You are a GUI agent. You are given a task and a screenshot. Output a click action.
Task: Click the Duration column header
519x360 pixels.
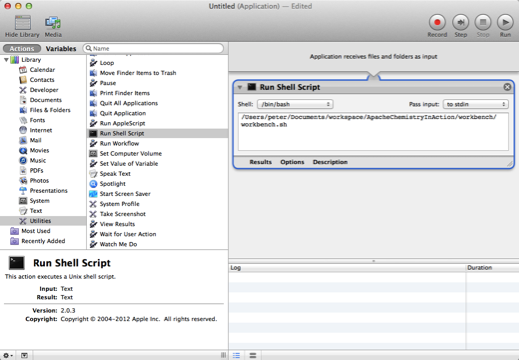pos(492,268)
